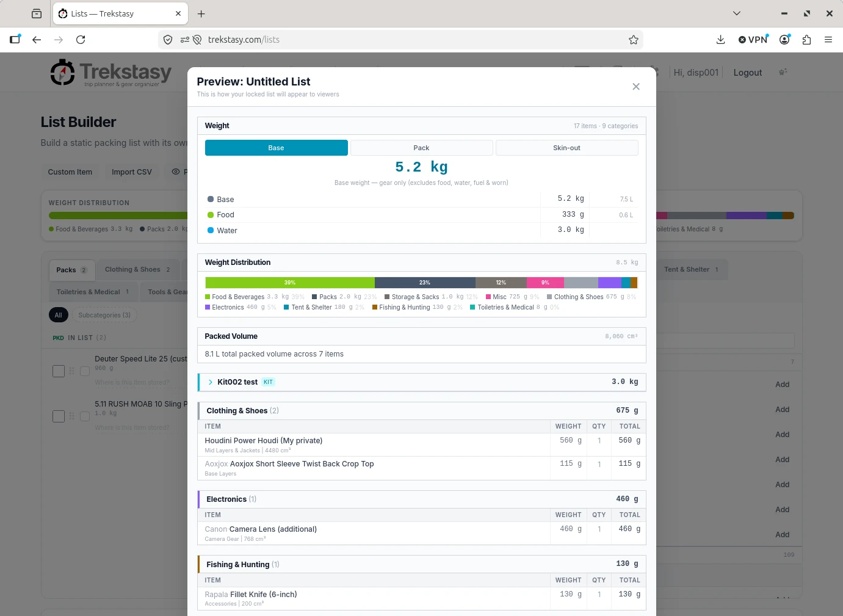
Task: Close the list preview dialog
Action: pyautogui.click(x=636, y=87)
